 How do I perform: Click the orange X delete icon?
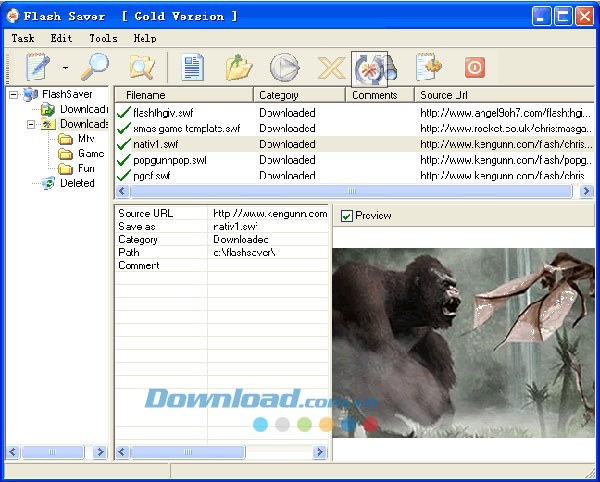tap(331, 67)
